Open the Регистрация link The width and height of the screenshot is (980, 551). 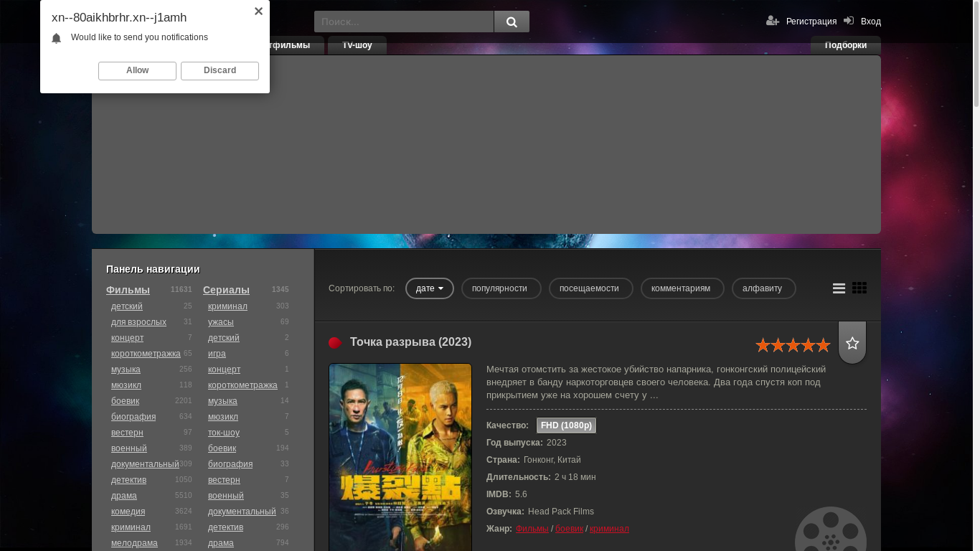pos(811,22)
